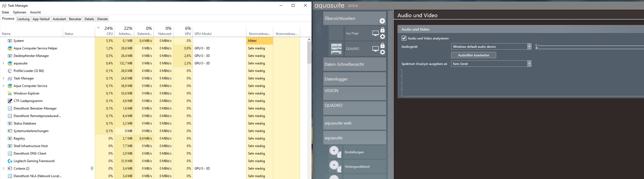Open gear settings for QUADRO page
644x179 pixels.
(383, 52)
